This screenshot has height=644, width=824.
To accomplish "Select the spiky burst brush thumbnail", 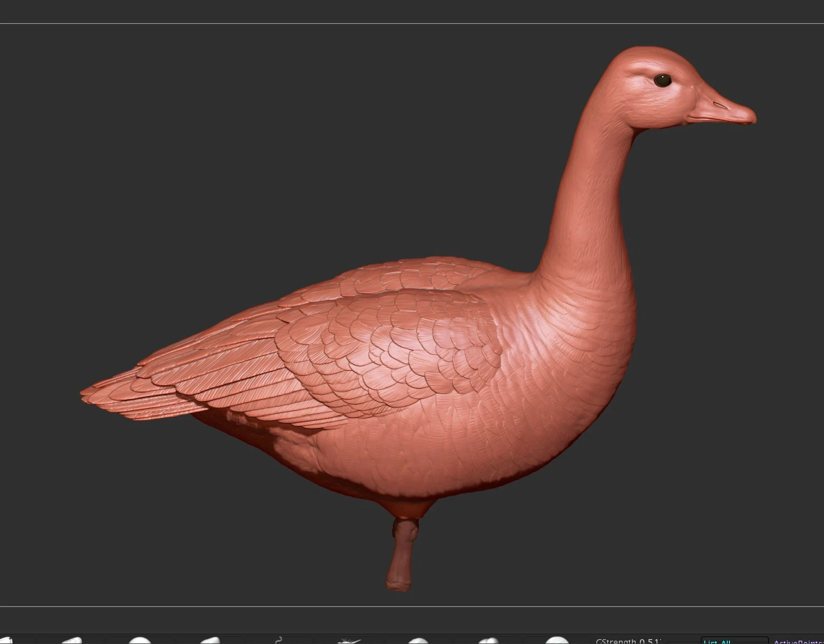I will tap(349, 641).
